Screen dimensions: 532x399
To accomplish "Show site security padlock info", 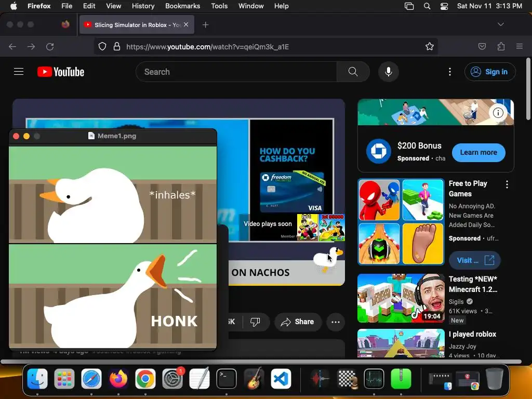I will (117, 46).
